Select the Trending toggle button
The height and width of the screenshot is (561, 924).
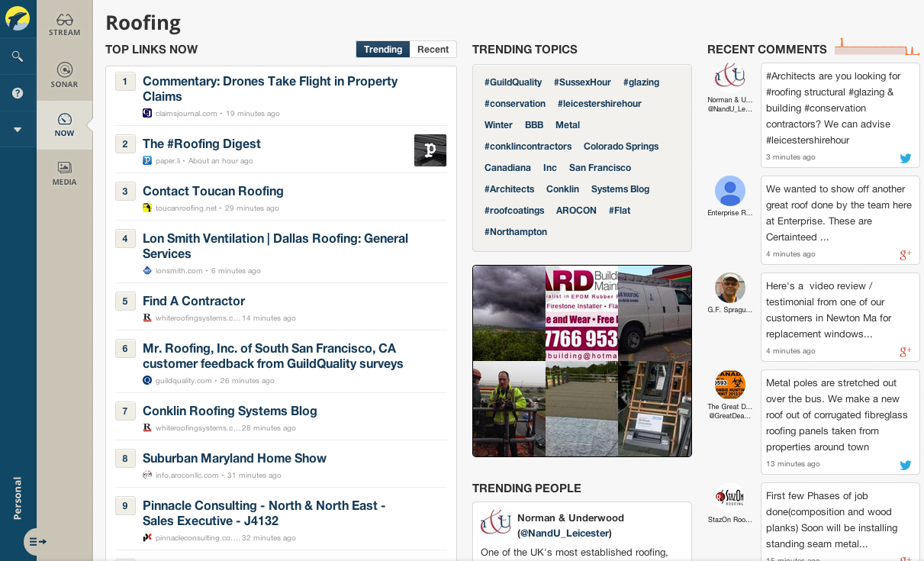point(383,50)
